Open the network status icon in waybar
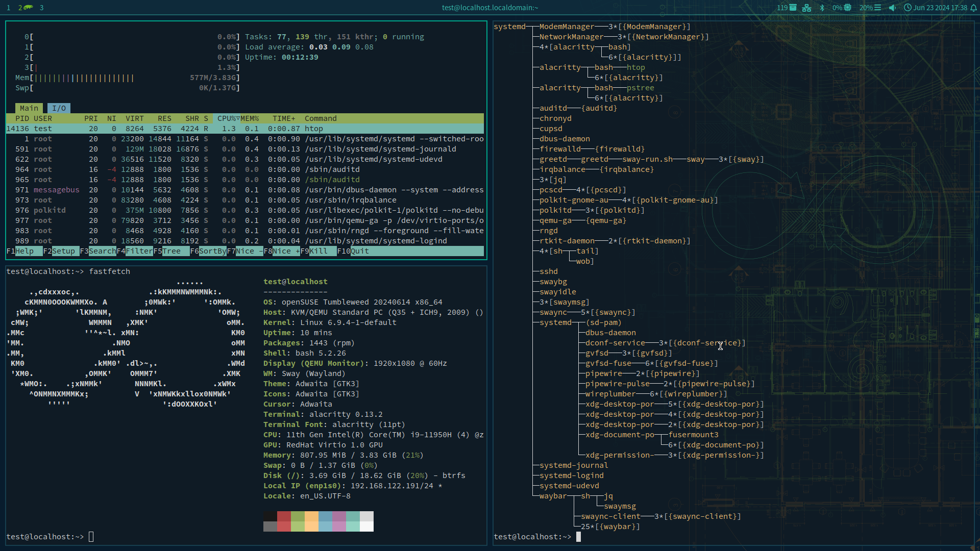Image resolution: width=980 pixels, height=551 pixels. (806, 7)
